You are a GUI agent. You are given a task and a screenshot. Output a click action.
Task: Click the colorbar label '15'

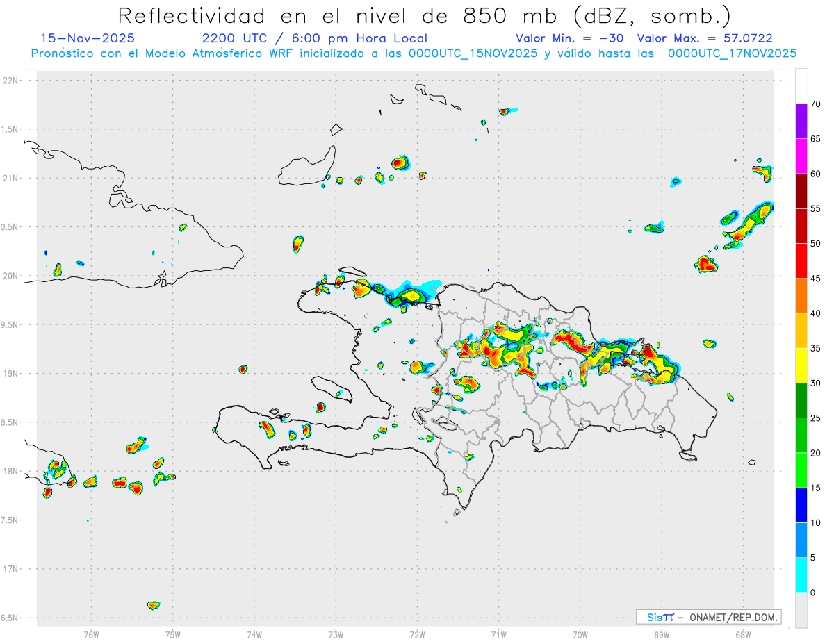pyautogui.click(x=815, y=488)
